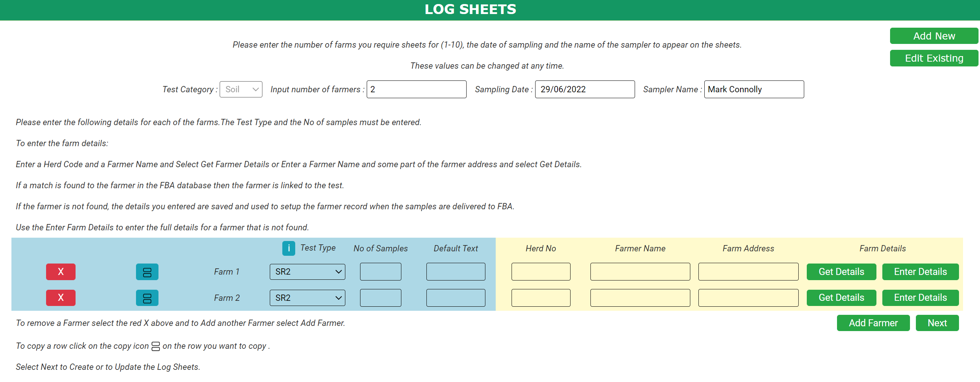The height and width of the screenshot is (382, 980).
Task: Get Details for Farm 1
Action: 841,272
